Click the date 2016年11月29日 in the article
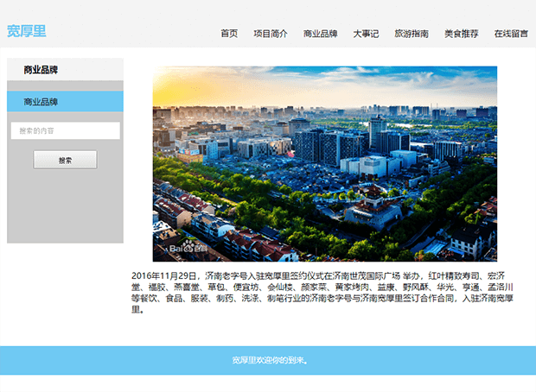 [164, 275]
